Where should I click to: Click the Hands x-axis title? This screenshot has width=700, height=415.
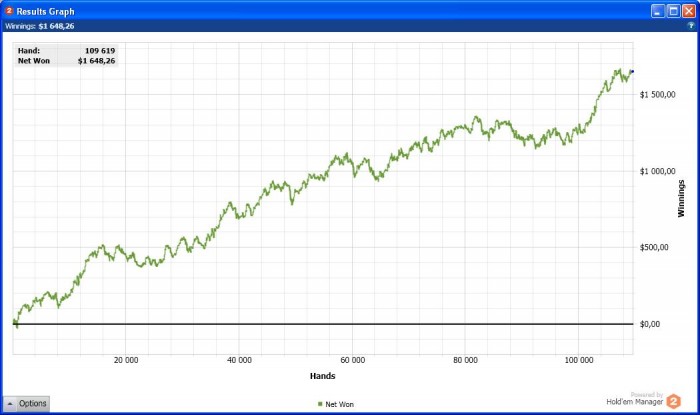click(322, 376)
